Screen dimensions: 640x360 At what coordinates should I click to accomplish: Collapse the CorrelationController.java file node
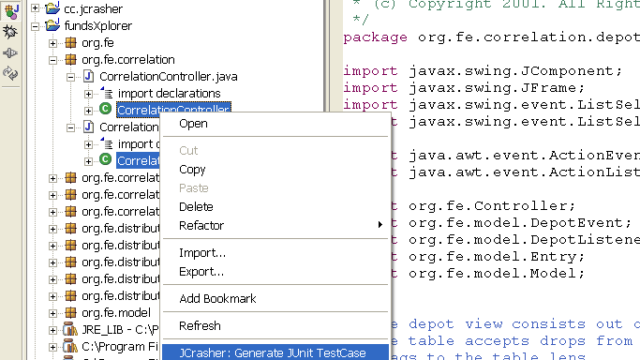[x=71, y=77]
